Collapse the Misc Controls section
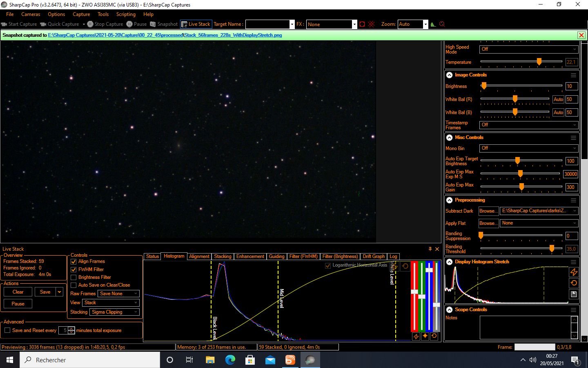This screenshot has height=368, width=588. pyautogui.click(x=449, y=138)
